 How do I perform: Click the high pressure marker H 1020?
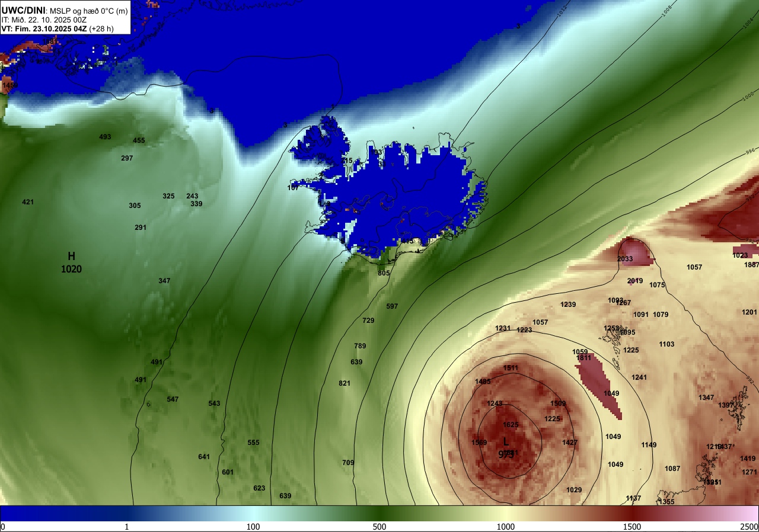tap(71, 262)
